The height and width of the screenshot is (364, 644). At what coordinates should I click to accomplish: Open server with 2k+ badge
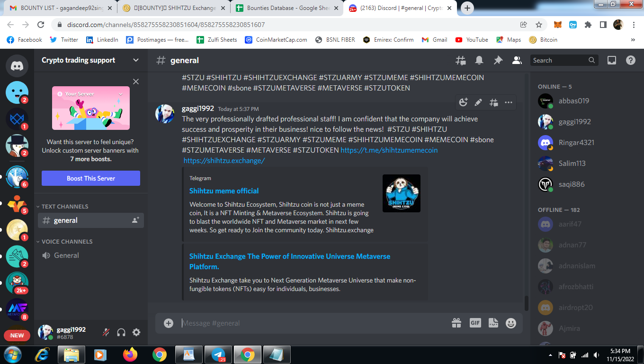point(17,283)
